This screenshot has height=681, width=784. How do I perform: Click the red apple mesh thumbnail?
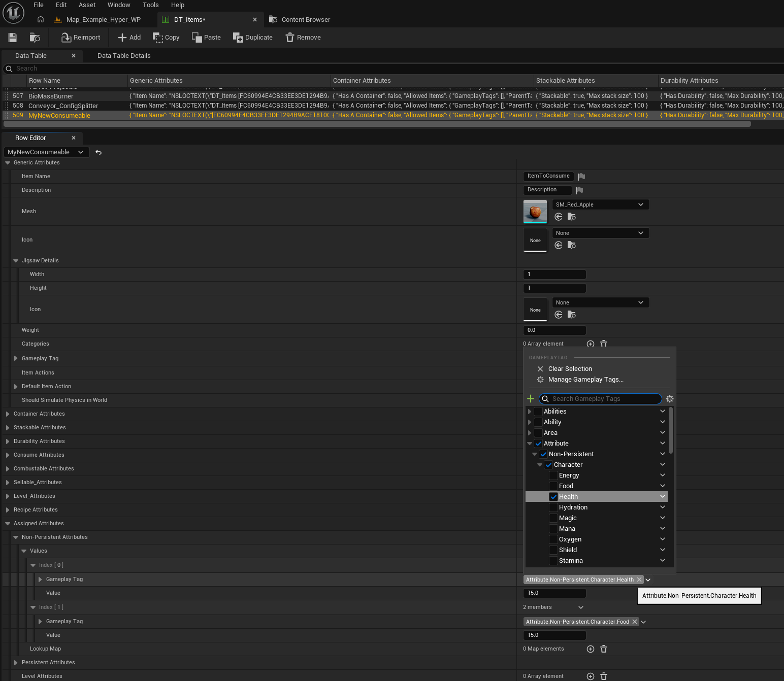tap(535, 212)
